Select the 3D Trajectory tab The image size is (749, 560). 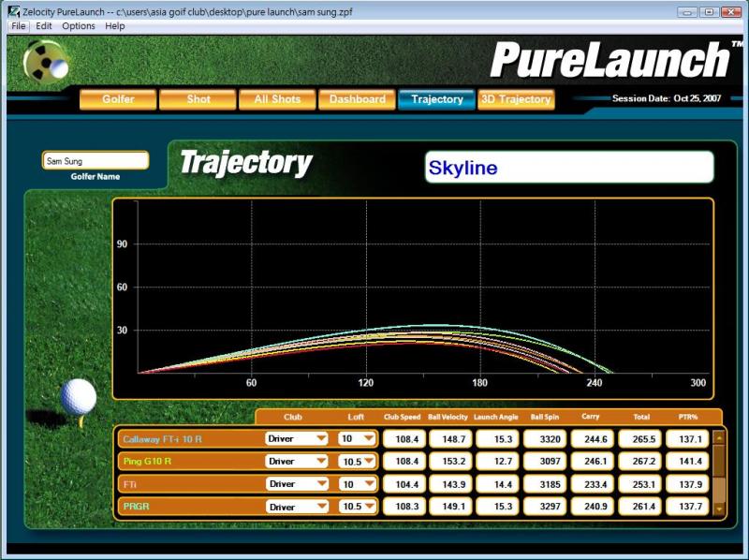515,99
